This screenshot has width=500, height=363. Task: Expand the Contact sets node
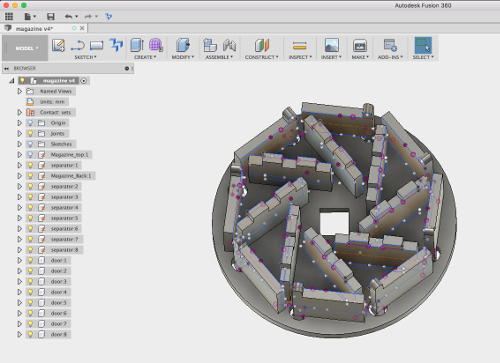(20, 112)
